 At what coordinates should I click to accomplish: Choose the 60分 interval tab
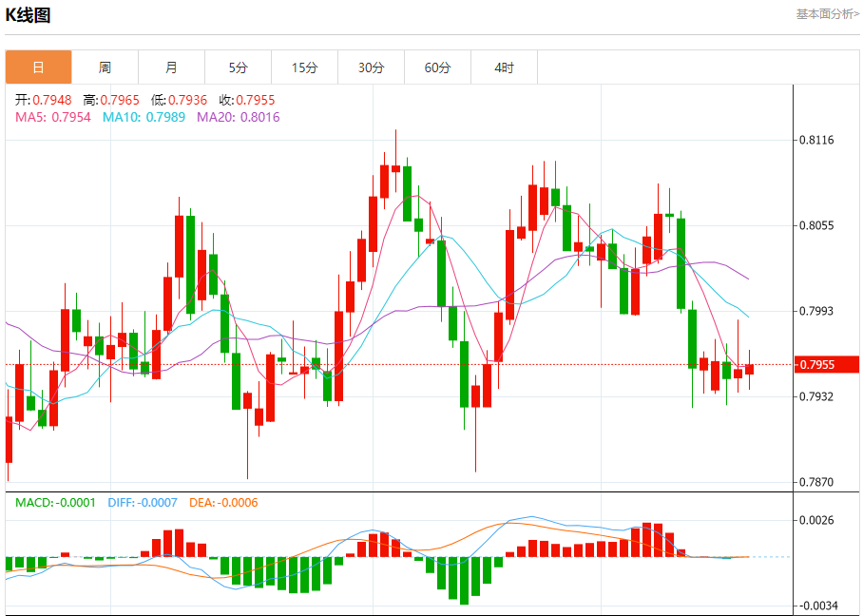[438, 67]
